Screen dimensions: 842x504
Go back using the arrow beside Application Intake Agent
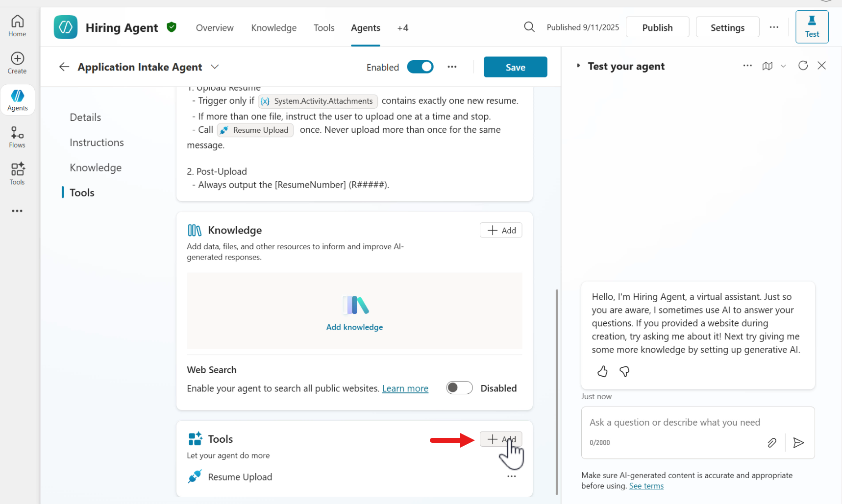(x=64, y=67)
